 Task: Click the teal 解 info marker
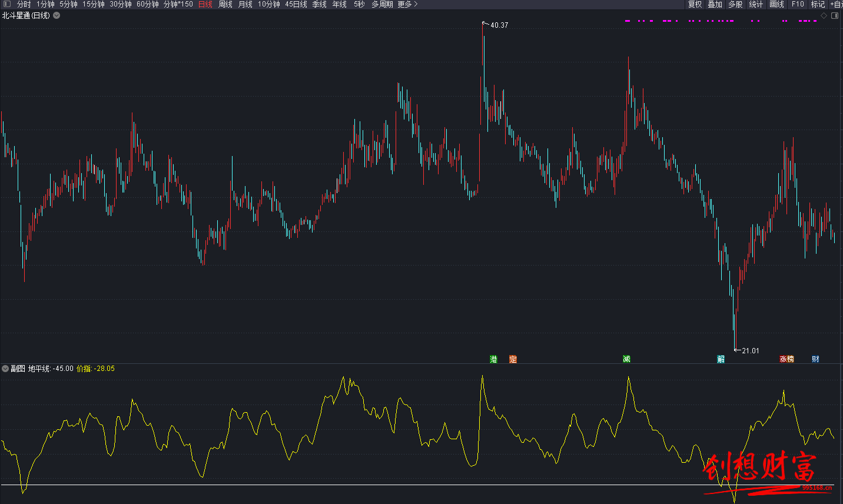(x=721, y=359)
